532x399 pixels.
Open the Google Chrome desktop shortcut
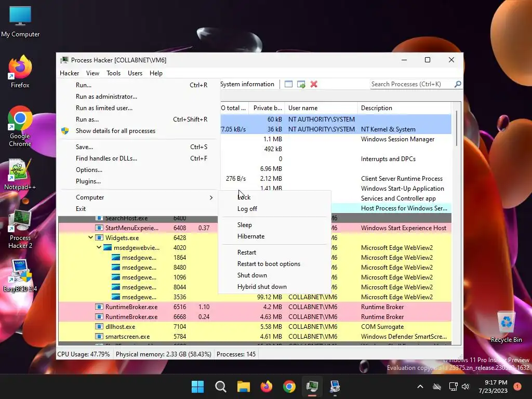(x=20, y=126)
